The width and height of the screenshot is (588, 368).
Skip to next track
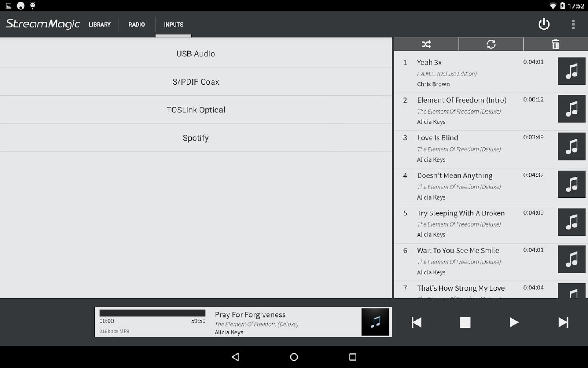point(563,322)
